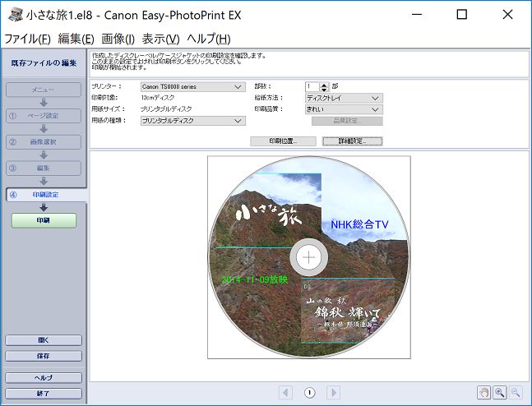This screenshot has width=532, height=406.
Task: Click the 開く button in sidebar
Action: [x=44, y=340]
